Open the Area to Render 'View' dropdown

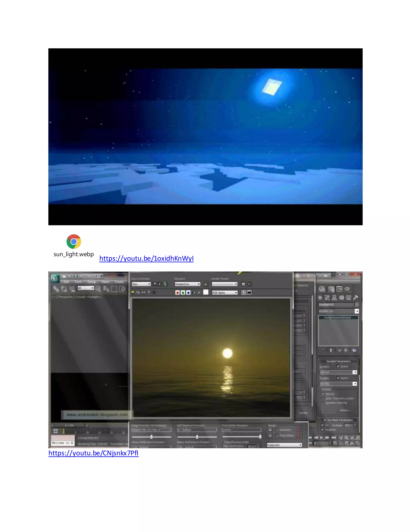point(141,284)
